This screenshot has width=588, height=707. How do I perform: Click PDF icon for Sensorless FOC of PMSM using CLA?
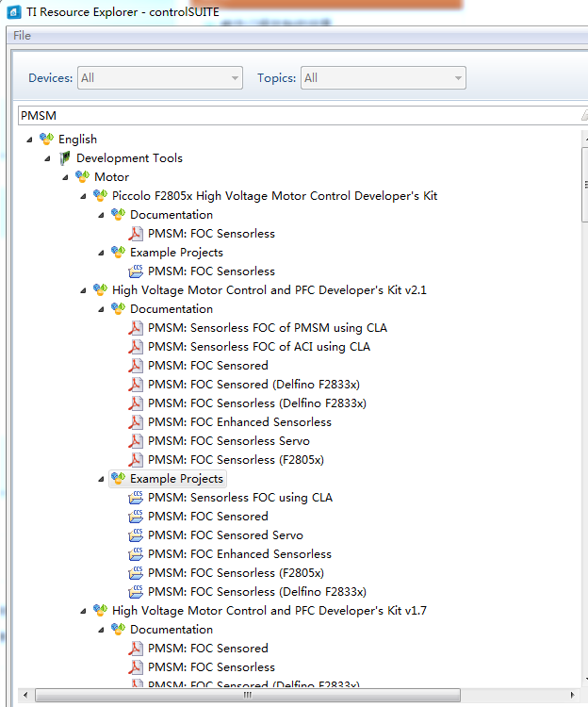pos(136,328)
